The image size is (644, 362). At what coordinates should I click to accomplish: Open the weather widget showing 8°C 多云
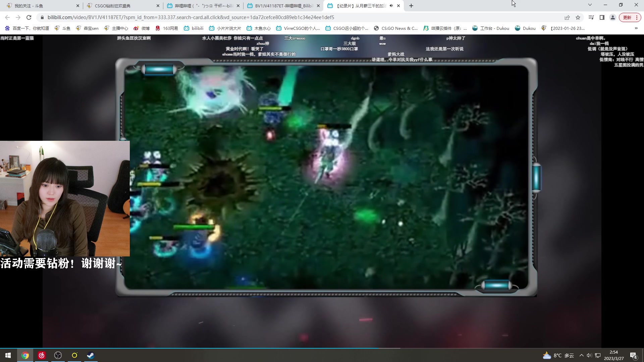(x=558, y=355)
